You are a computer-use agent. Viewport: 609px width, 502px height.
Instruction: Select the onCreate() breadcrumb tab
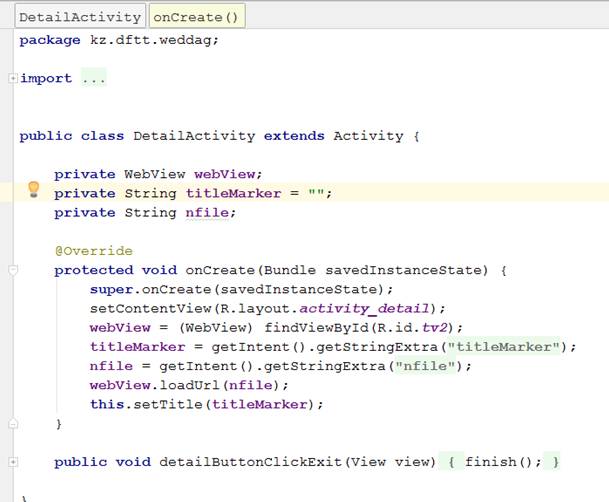tap(197, 16)
